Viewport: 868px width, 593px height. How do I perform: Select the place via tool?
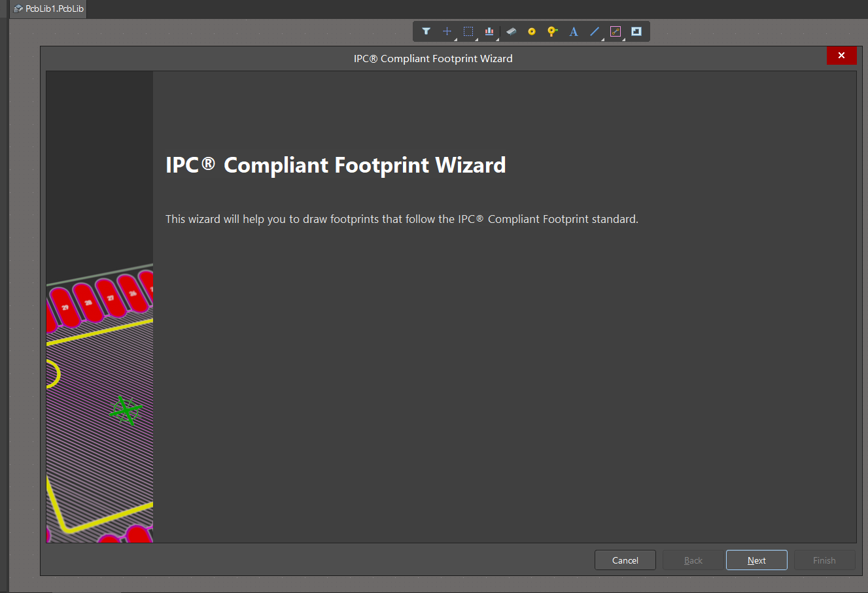click(x=553, y=31)
